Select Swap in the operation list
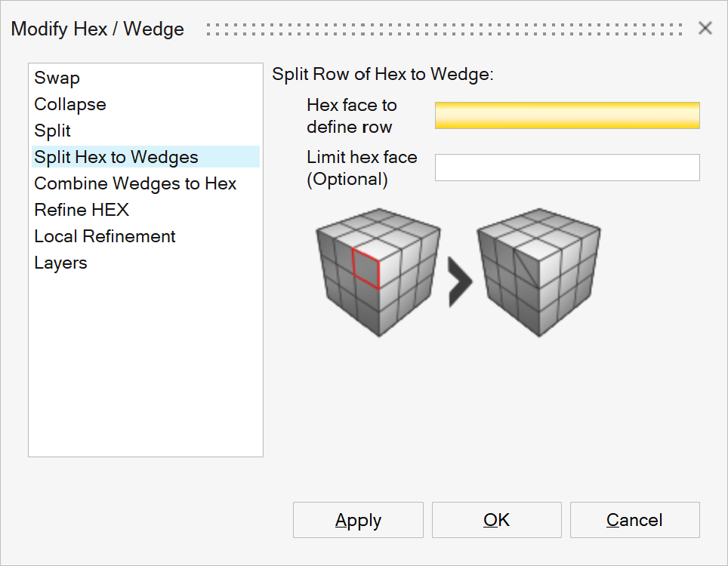Screen dimensions: 728x566 57,78
